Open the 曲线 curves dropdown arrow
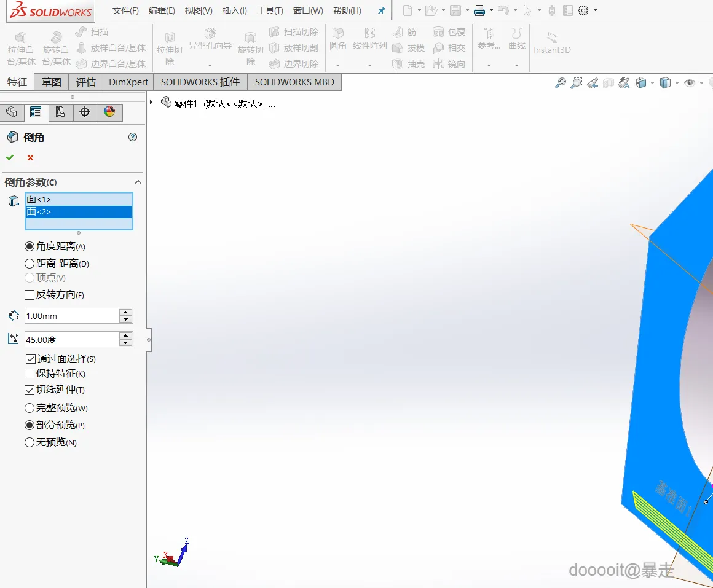 (516, 65)
